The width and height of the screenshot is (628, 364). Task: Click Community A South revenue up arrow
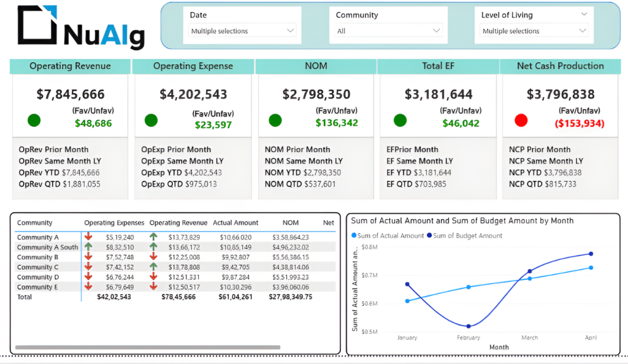pos(153,247)
